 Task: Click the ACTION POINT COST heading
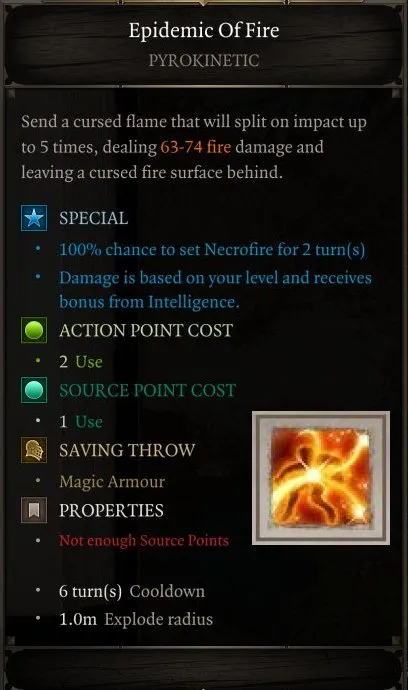(146, 330)
